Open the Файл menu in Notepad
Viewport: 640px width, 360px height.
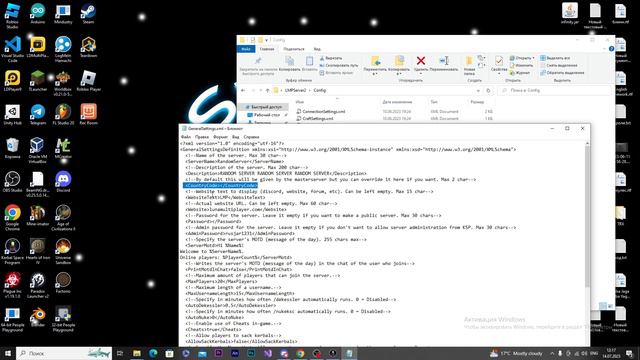pos(186,137)
